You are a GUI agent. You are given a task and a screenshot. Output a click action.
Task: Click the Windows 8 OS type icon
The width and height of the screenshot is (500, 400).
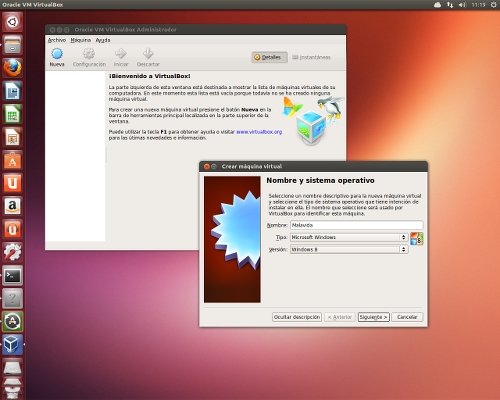pos(417,239)
